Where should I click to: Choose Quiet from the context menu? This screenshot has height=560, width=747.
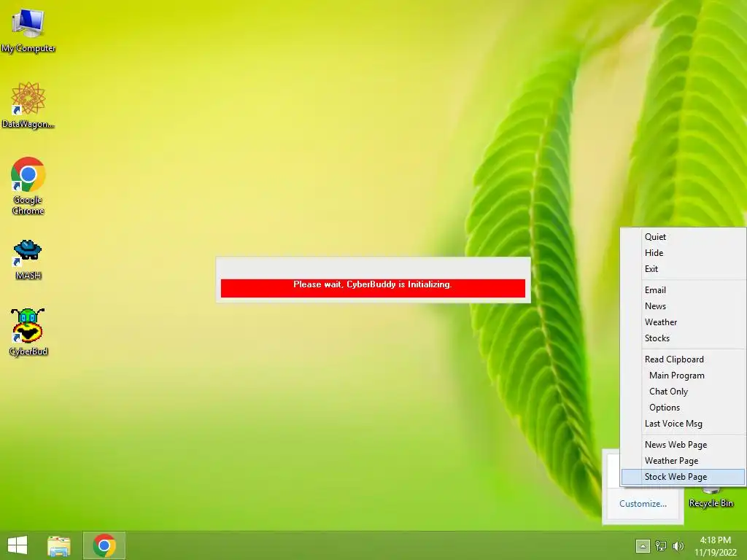[x=683, y=237]
